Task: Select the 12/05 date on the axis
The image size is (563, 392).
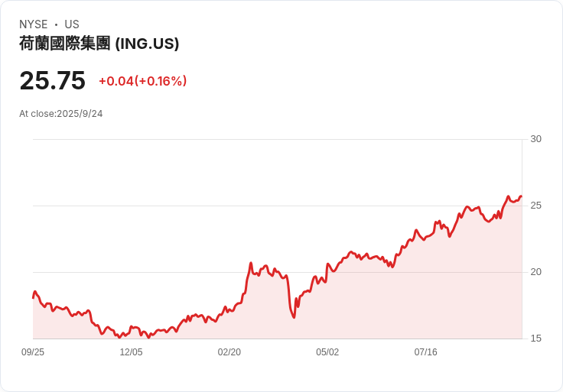Action: point(131,352)
